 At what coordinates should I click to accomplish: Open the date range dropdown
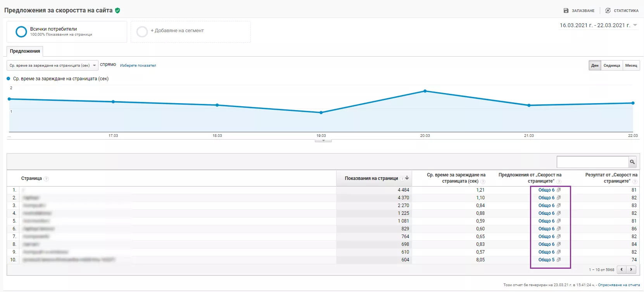tap(598, 25)
